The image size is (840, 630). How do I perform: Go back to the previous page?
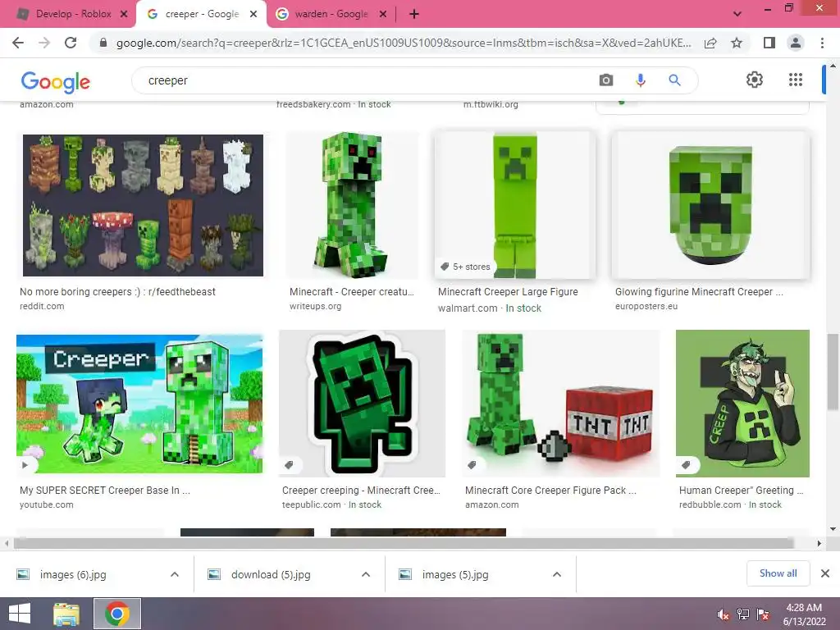click(18, 43)
